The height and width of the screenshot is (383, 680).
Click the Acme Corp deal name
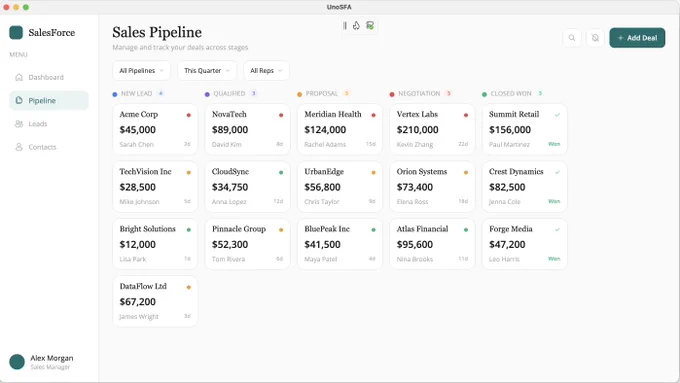(x=139, y=115)
